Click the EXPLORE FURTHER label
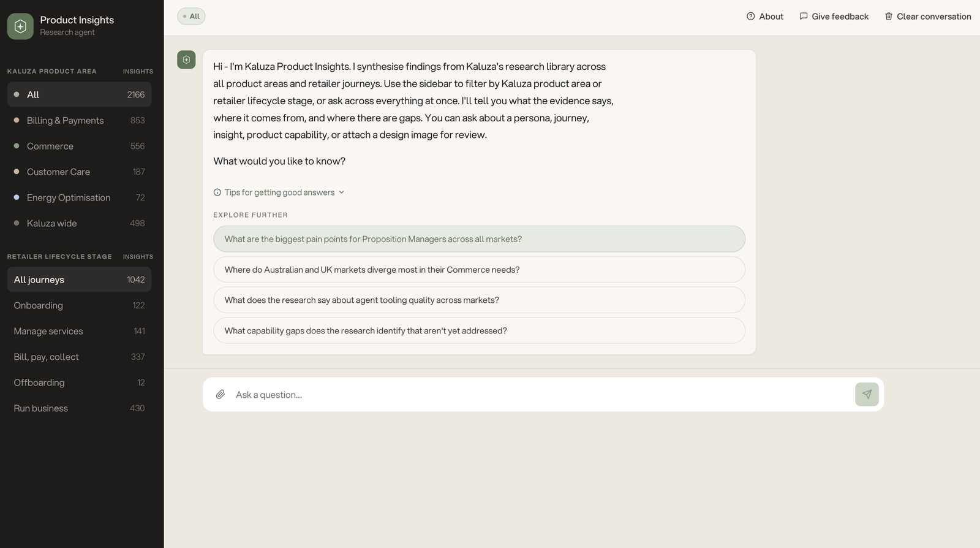980x548 pixels. (x=251, y=215)
